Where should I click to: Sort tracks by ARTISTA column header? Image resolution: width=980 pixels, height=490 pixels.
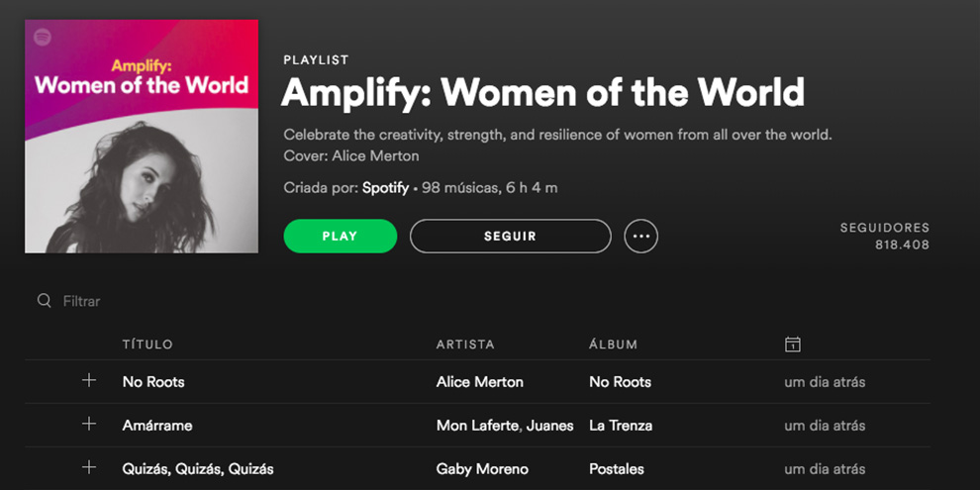pos(465,344)
